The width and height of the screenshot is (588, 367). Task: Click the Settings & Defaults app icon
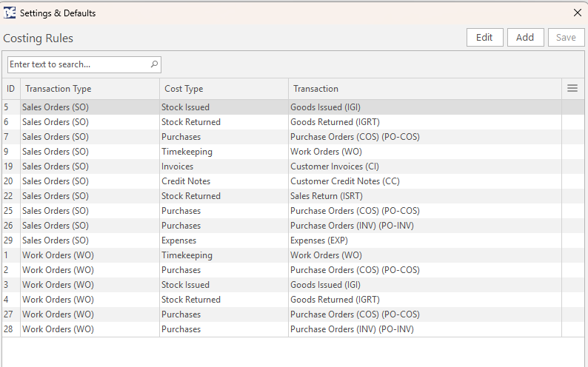[10, 13]
